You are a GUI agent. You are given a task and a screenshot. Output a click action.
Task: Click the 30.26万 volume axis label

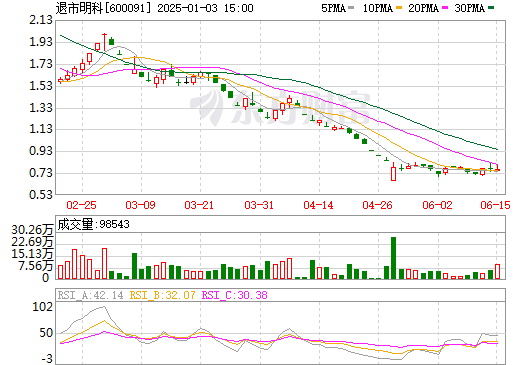pyautogui.click(x=32, y=230)
